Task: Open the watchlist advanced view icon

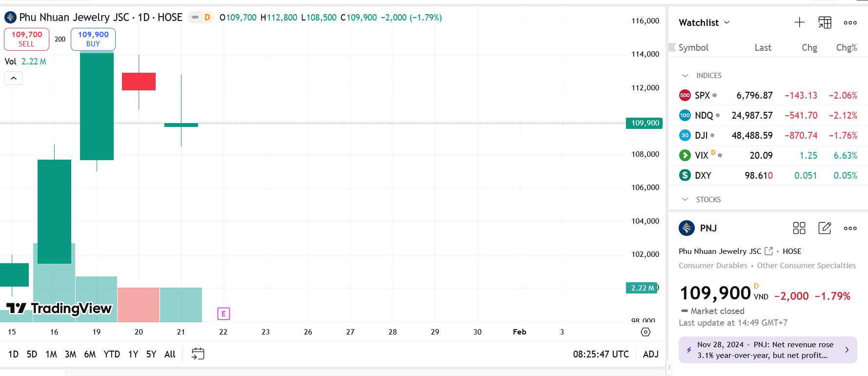Action: click(825, 22)
